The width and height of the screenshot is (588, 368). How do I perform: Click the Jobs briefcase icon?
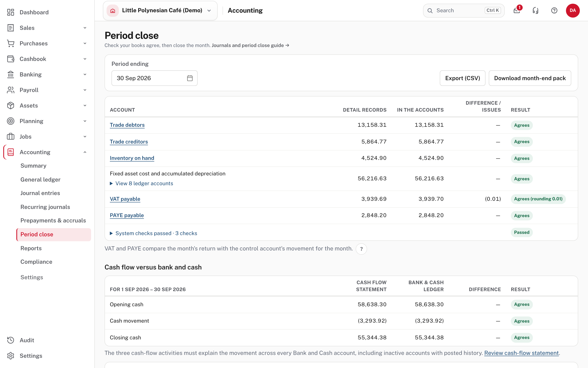10,137
